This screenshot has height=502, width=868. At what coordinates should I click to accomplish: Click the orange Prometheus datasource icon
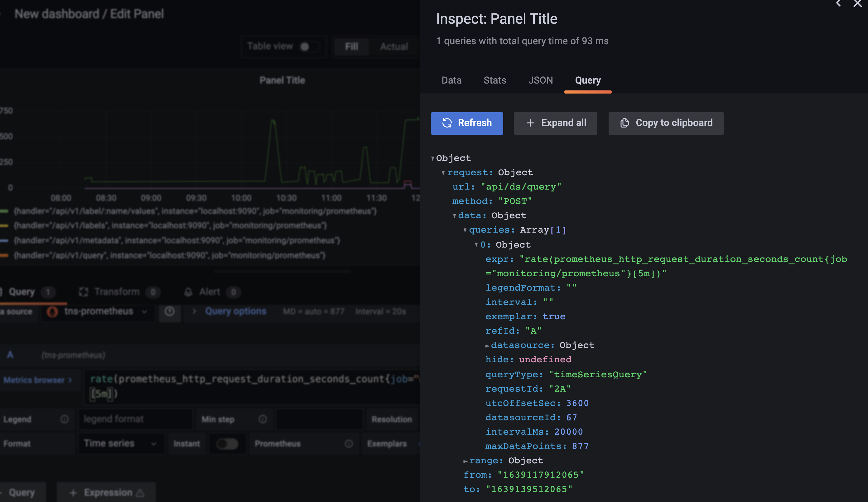(x=52, y=311)
